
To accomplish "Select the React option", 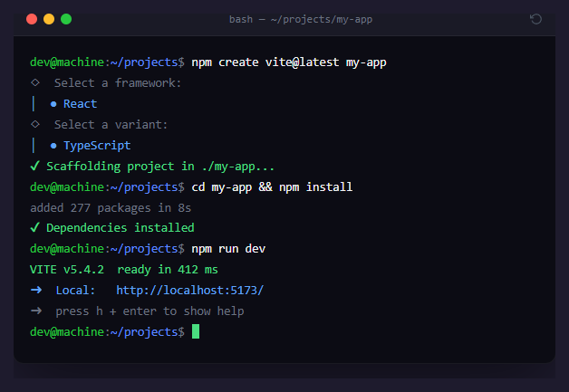I will tap(81, 104).
